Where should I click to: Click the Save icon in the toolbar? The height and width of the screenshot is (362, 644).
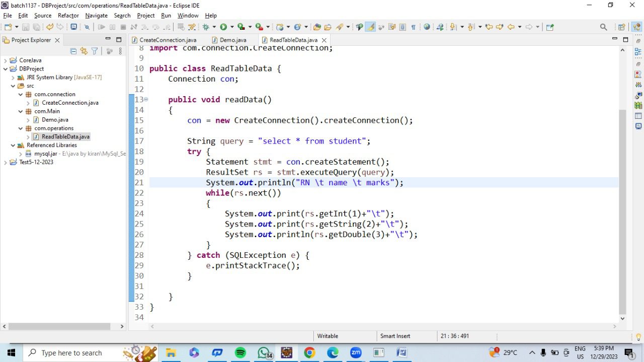[25, 27]
